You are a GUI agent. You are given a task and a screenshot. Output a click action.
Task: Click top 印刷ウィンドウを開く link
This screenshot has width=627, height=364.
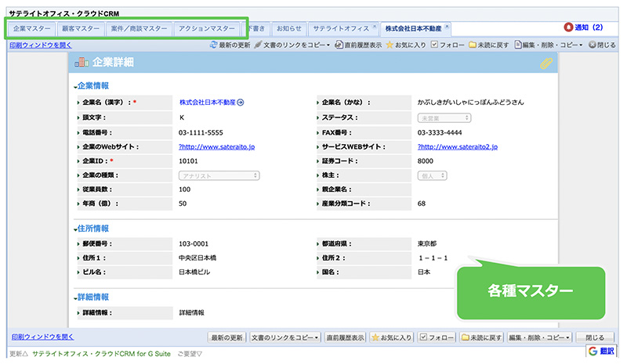[x=41, y=45]
